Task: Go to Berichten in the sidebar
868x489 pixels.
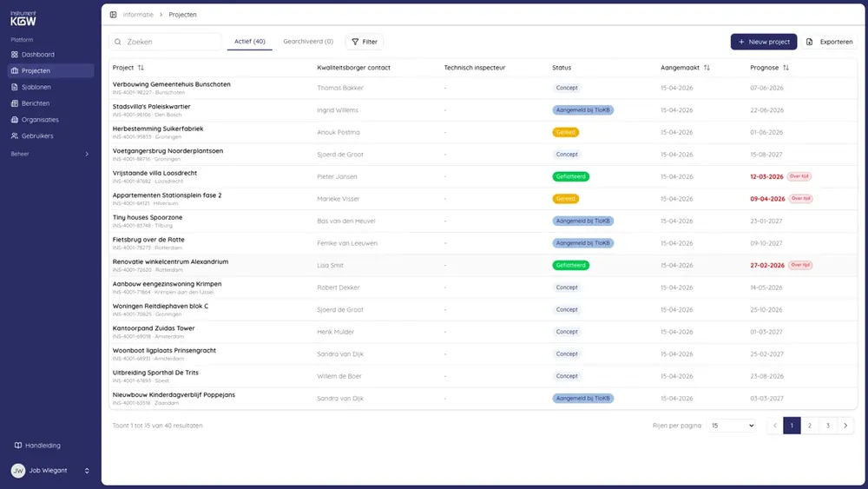Action: [50, 103]
